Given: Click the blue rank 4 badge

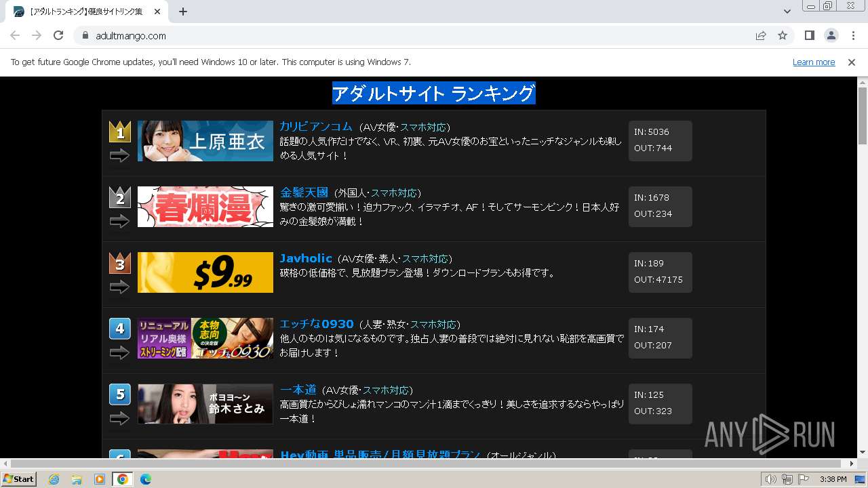Looking at the screenshot, I should coord(120,329).
